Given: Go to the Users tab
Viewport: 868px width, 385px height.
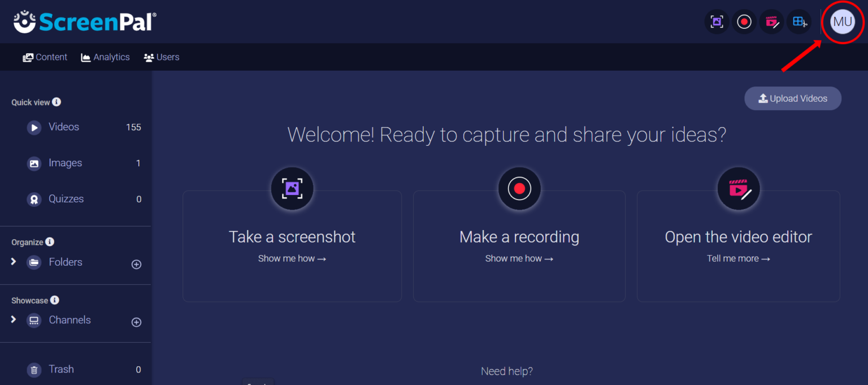Looking at the screenshot, I should (x=162, y=57).
